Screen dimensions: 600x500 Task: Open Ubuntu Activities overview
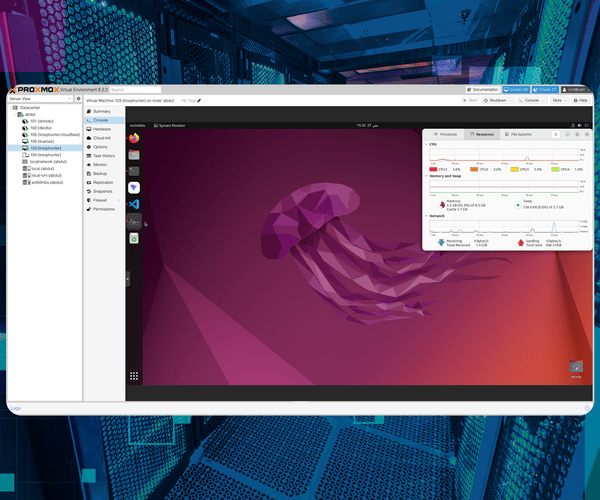(137, 125)
